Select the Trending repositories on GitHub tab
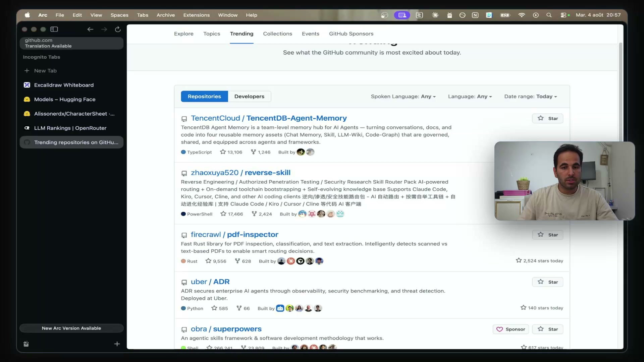The width and height of the screenshot is (644, 362). coord(71,142)
